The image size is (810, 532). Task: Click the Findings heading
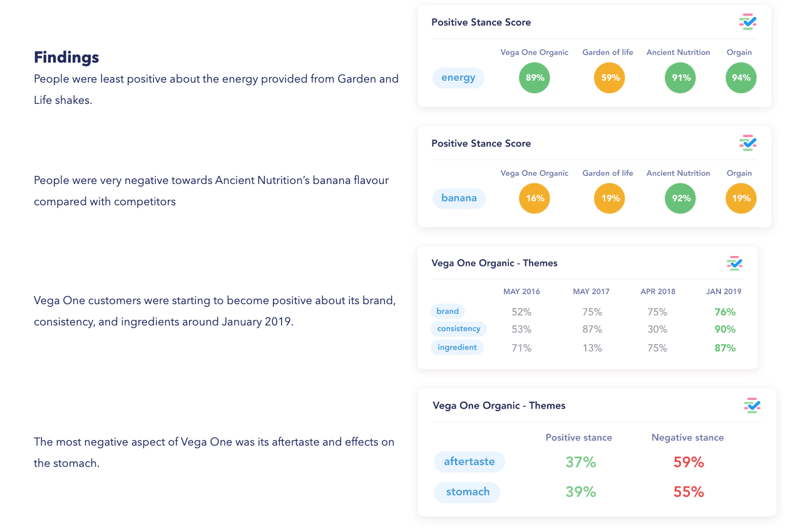66,58
